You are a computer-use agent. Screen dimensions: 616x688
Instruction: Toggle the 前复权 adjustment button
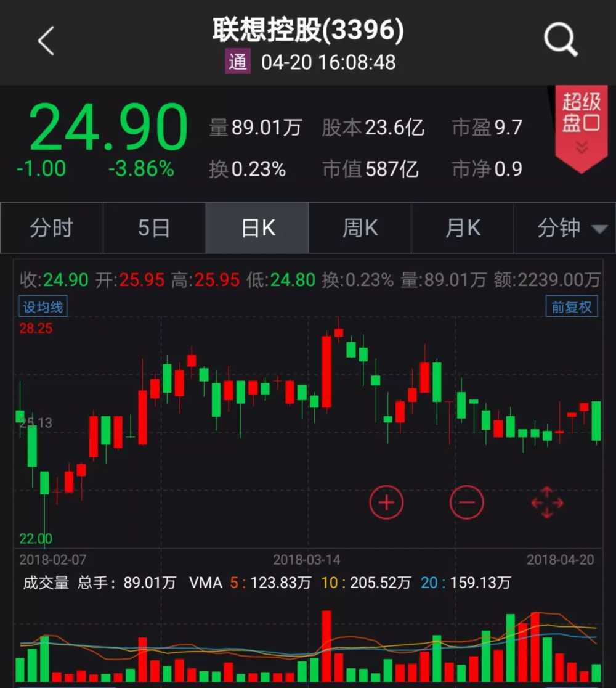(572, 306)
